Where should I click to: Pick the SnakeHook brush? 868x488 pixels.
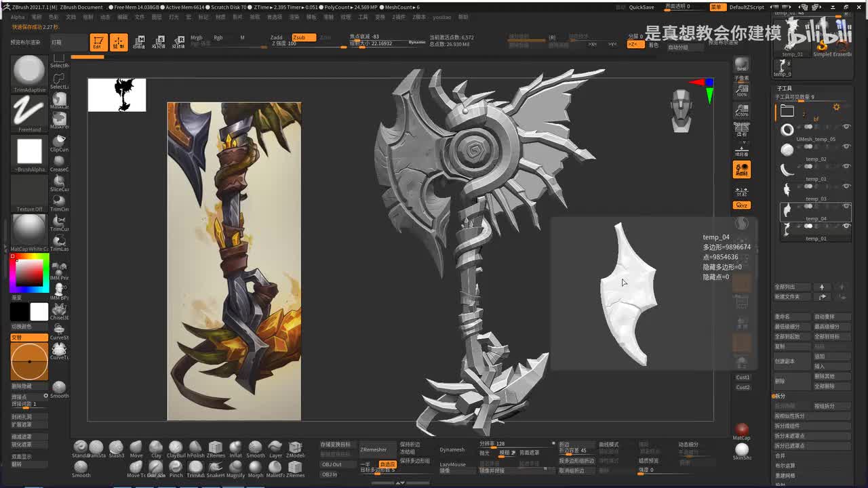216,468
